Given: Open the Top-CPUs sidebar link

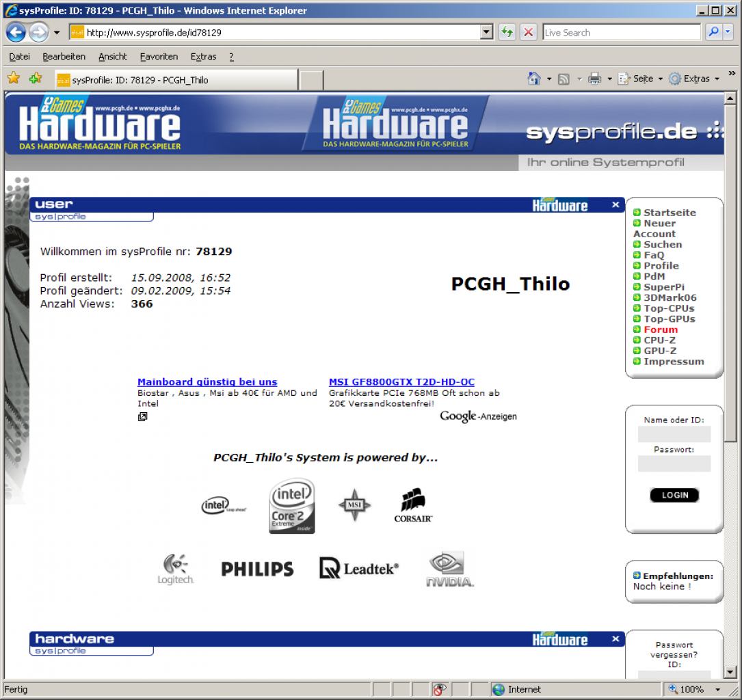Looking at the screenshot, I should click(x=669, y=308).
